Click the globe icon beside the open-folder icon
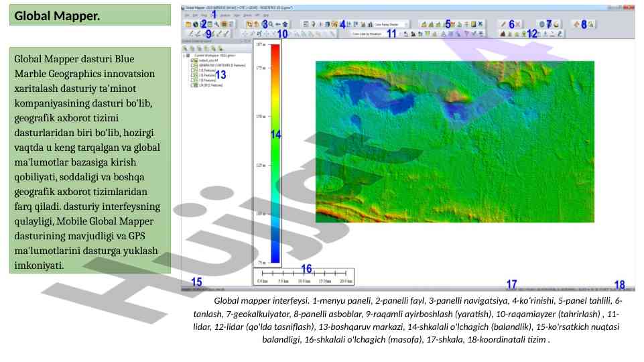 [x=196, y=24]
